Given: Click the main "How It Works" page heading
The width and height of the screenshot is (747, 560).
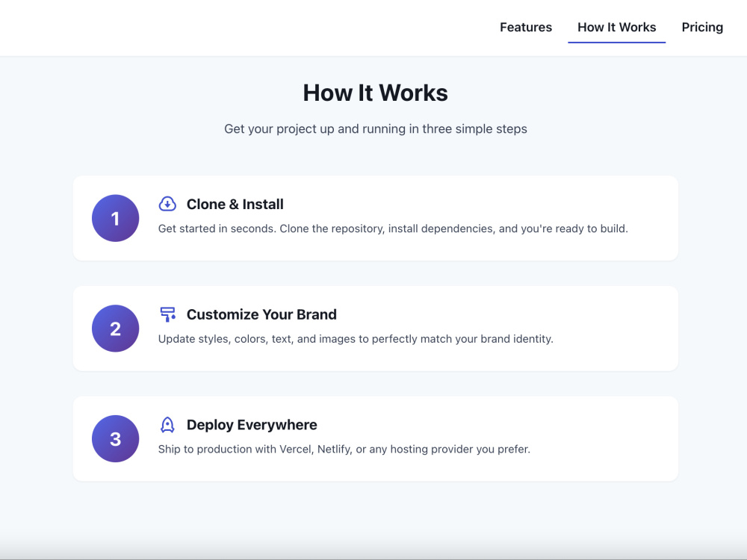Looking at the screenshot, I should tap(376, 93).
